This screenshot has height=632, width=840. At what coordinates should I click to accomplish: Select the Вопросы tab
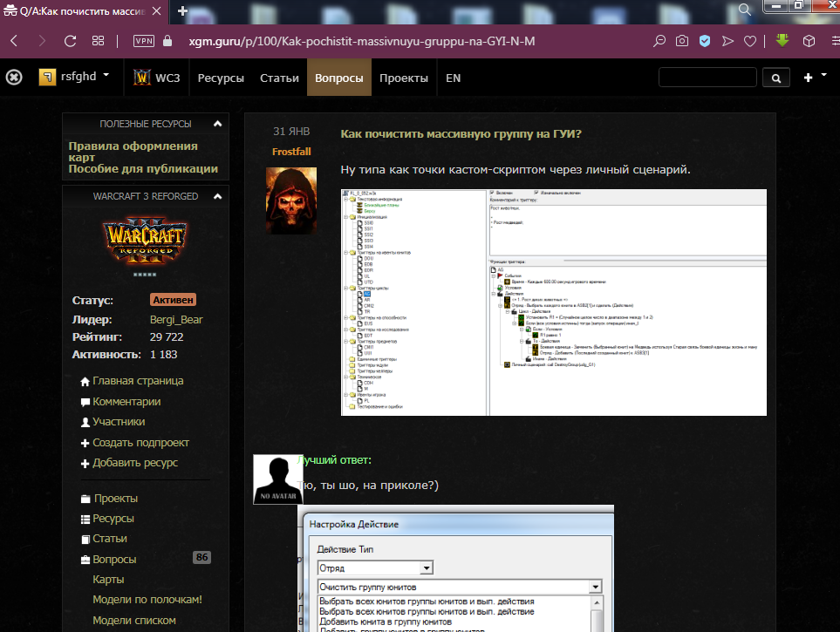339,78
